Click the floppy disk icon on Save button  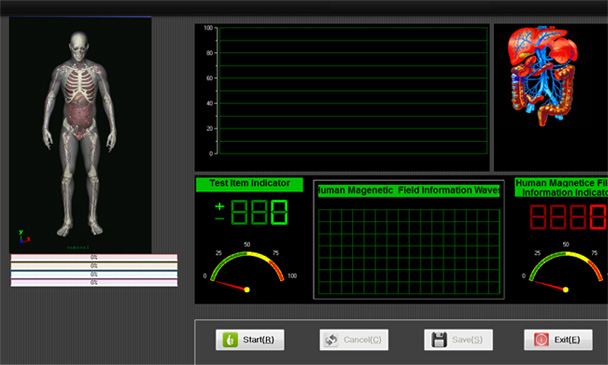click(439, 340)
